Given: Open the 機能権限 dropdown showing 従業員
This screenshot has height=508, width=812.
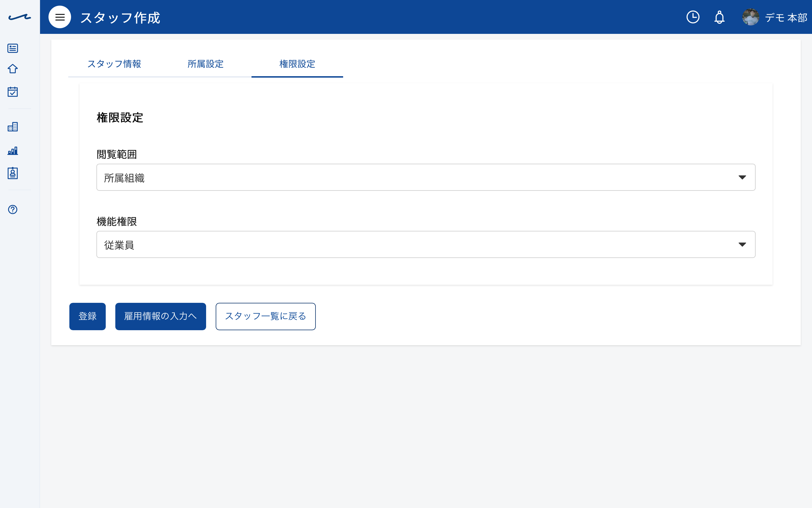Looking at the screenshot, I should (426, 244).
